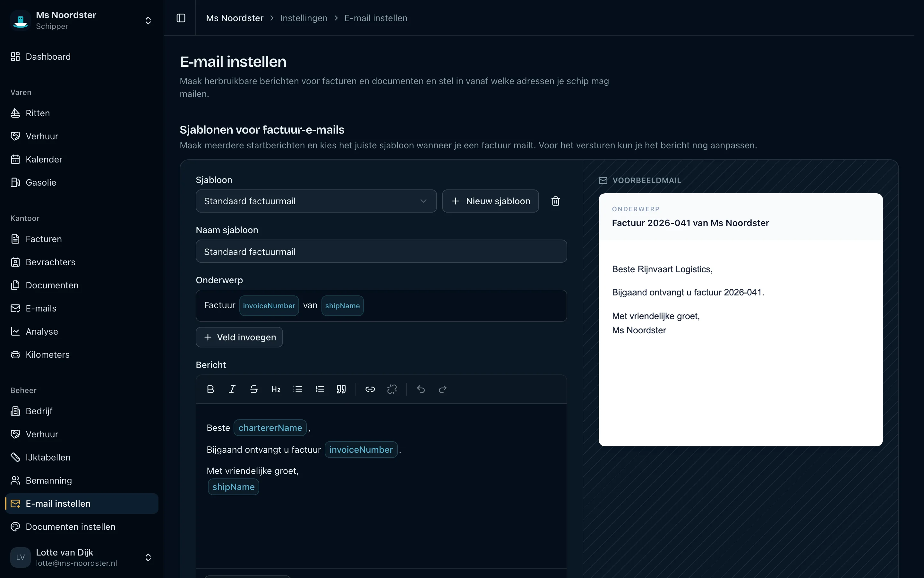924x578 pixels.
Task: Click the Analyse chart icon
Action: pyautogui.click(x=15, y=331)
